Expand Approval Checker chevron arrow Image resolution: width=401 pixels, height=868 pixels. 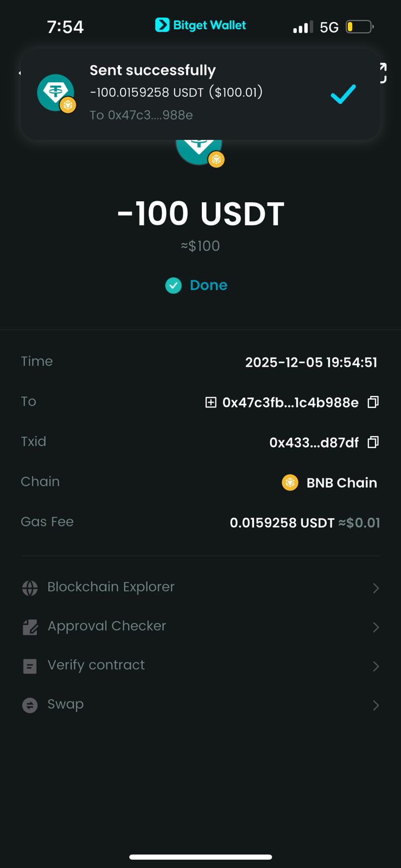click(x=375, y=627)
